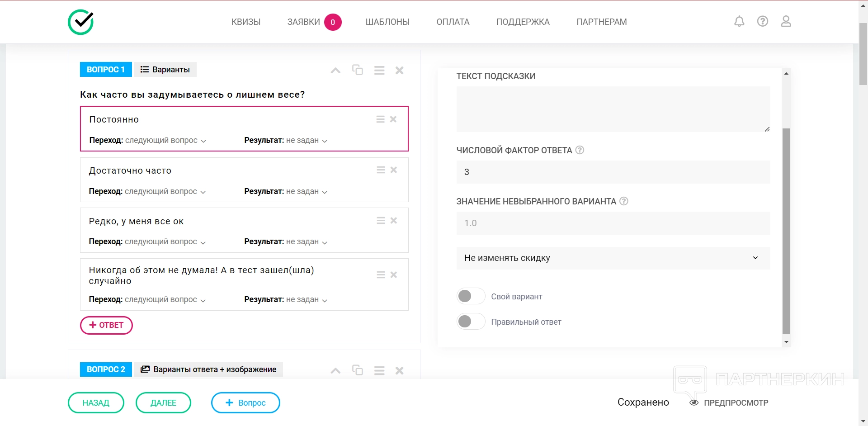Go to the «Шаблоны» menu item
The image size is (868, 426).
tap(387, 22)
